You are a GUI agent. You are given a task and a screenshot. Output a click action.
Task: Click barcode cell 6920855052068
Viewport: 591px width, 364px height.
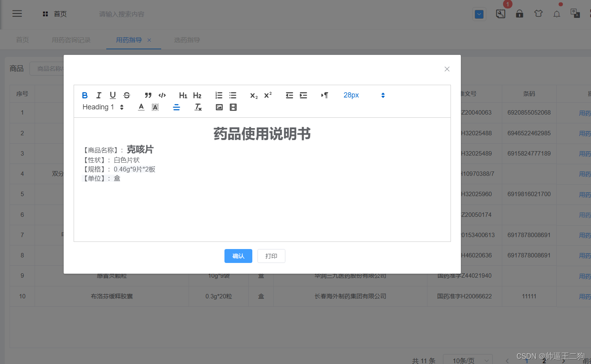[529, 113]
